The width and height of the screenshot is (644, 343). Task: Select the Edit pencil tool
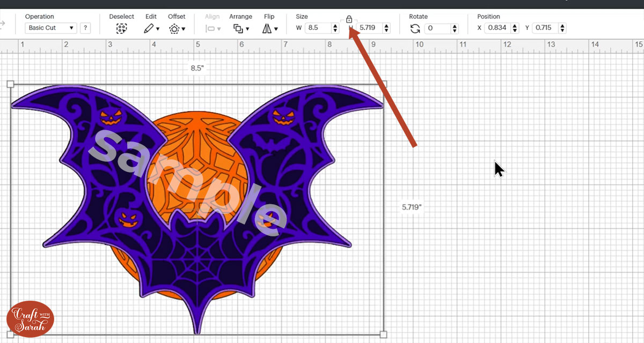148,27
